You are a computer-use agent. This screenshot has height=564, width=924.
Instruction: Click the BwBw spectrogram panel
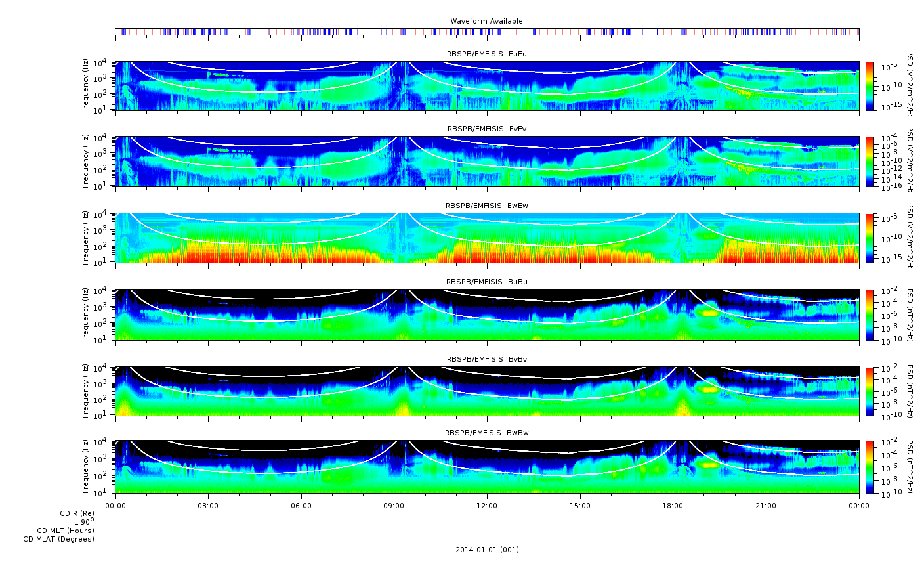point(486,467)
